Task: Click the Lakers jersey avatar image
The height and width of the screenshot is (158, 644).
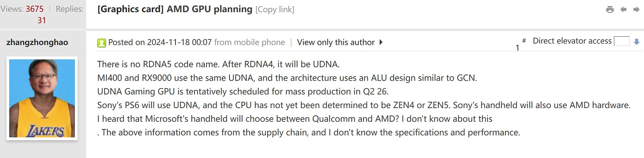Action: (x=42, y=98)
